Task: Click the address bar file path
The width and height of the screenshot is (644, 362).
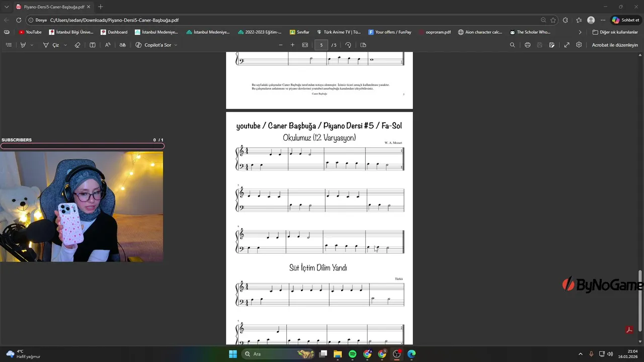Action: pyautogui.click(x=114, y=20)
